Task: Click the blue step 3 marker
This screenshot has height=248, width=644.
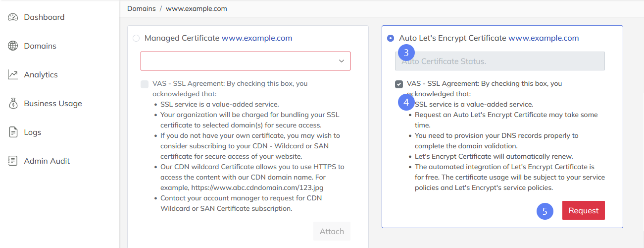Action: (x=406, y=53)
